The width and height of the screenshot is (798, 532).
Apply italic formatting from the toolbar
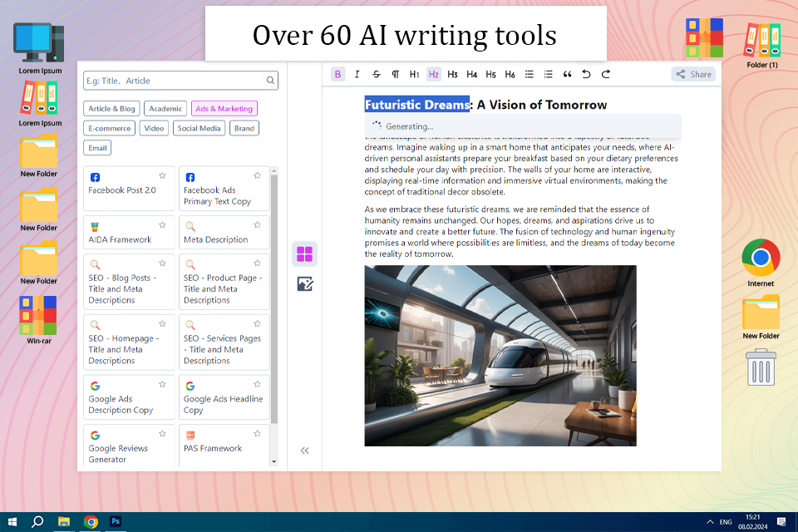point(357,74)
